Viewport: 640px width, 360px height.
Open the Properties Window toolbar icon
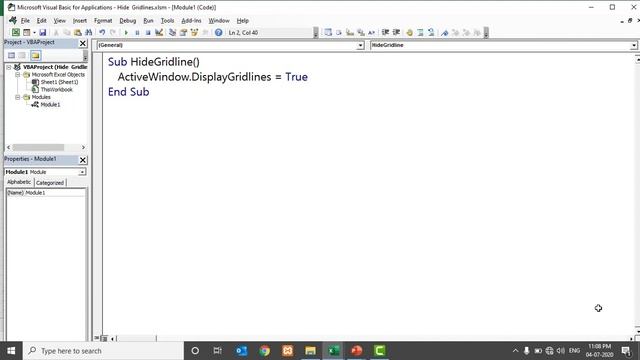pyautogui.click(x=183, y=32)
